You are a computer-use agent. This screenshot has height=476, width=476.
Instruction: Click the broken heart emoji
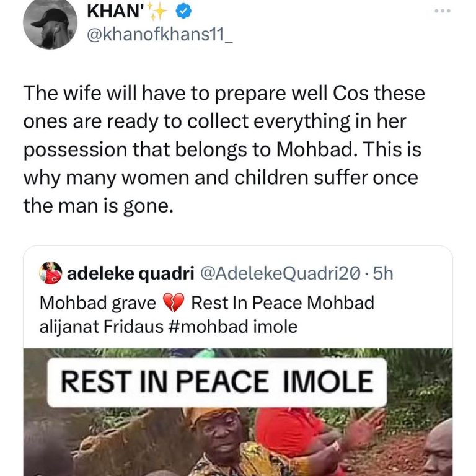click(x=172, y=304)
